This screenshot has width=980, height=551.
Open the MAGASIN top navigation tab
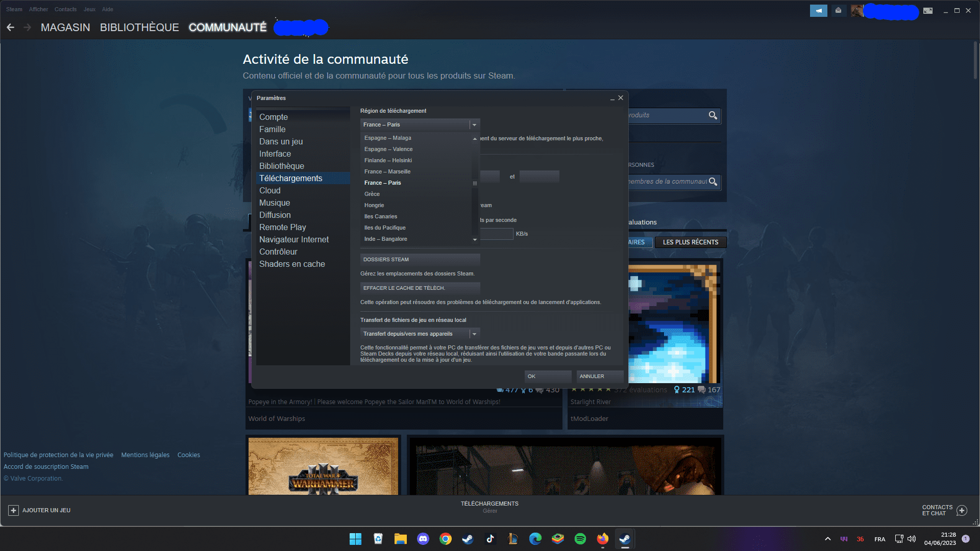click(65, 28)
